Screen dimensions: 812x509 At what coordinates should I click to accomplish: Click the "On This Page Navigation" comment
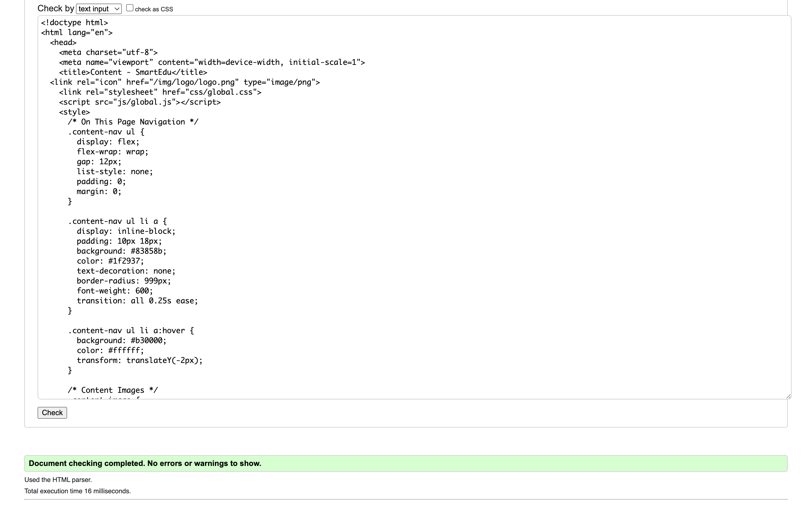tap(133, 122)
